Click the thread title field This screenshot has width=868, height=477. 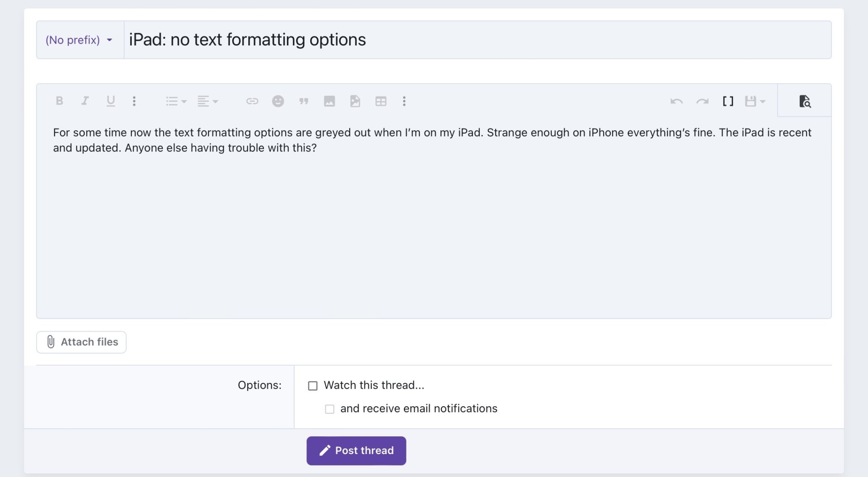(x=478, y=40)
